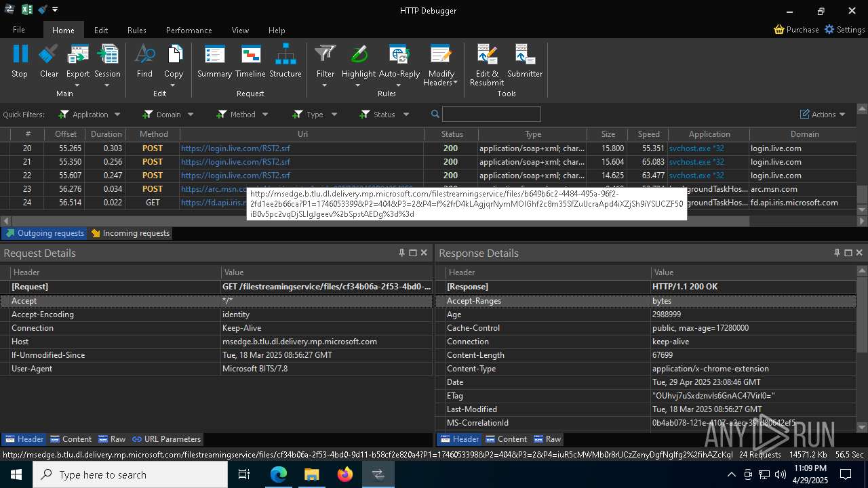868x488 pixels.
Task: Switch to the Edit ribbon tab
Action: [x=101, y=30]
